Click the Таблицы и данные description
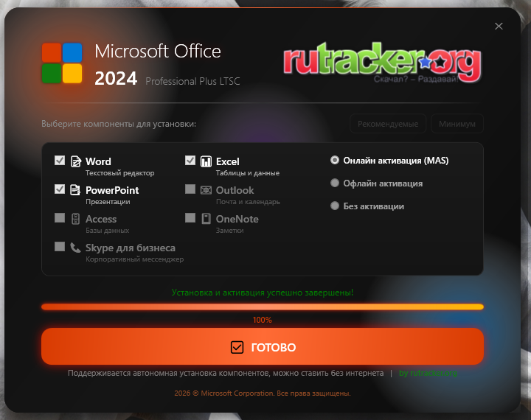The image size is (531, 420). 248,173
